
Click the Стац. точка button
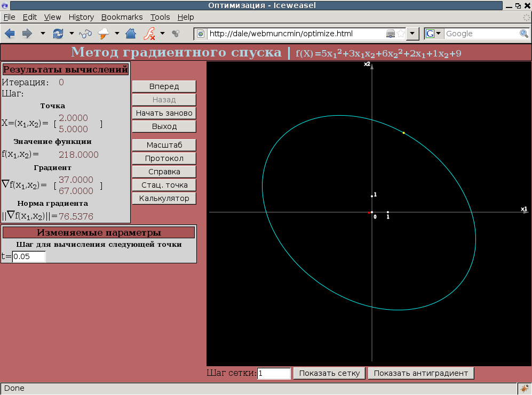point(164,186)
